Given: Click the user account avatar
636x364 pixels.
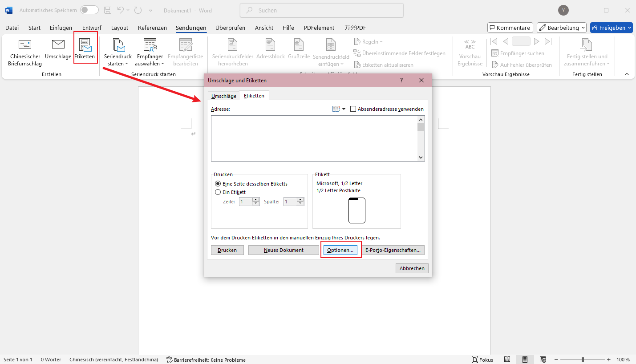Looking at the screenshot, I should [563, 10].
